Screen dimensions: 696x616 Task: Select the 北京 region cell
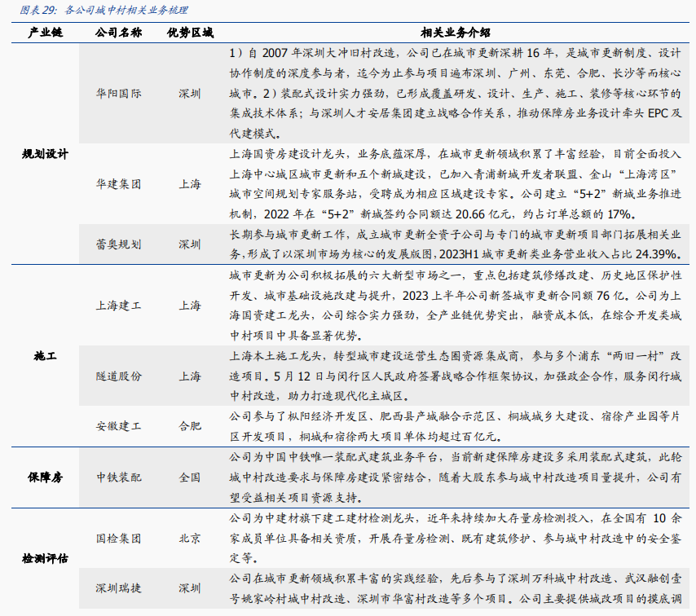tap(190, 539)
